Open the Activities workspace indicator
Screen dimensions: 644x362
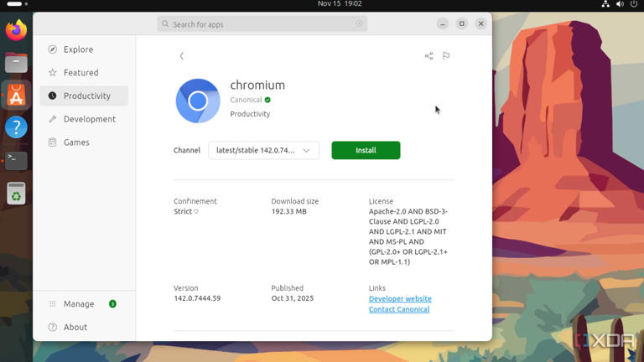coord(17,3)
